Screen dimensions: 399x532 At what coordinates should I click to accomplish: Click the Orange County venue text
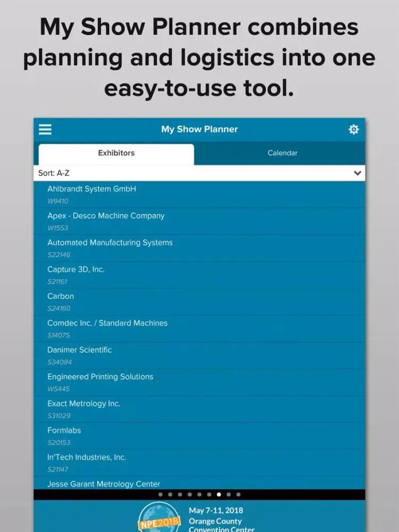click(215, 521)
